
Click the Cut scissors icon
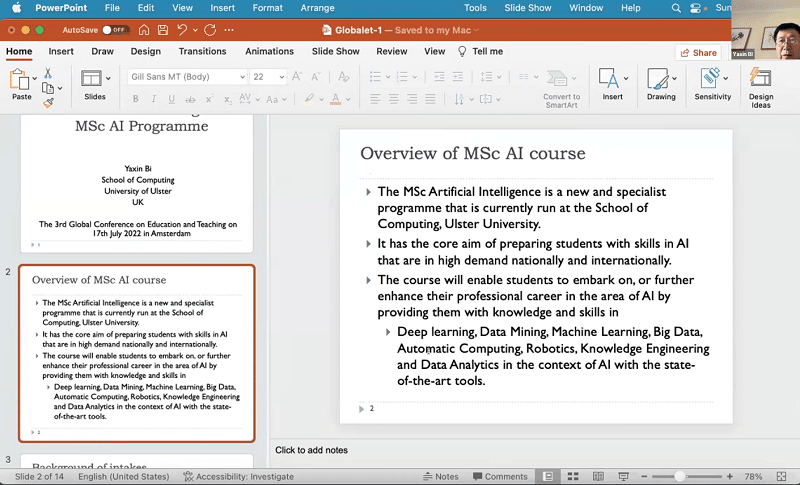(47, 73)
